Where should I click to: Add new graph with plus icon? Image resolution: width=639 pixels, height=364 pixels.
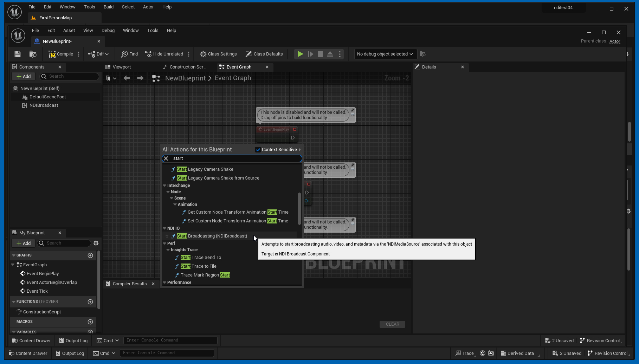(90, 255)
